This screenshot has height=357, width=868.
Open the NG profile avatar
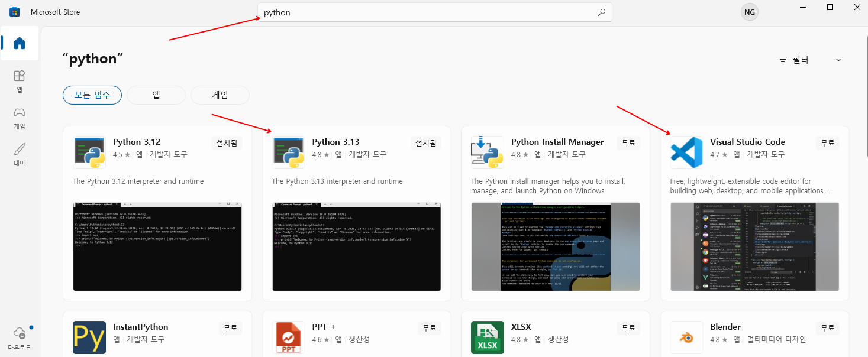[750, 12]
